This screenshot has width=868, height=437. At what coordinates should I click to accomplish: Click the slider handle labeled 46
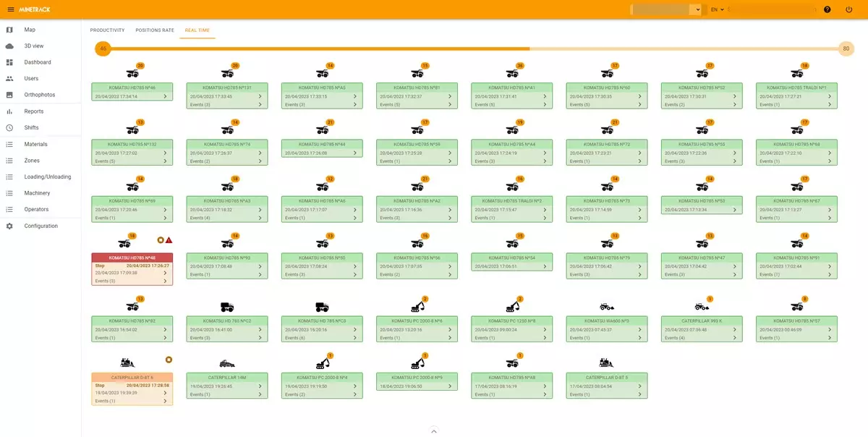(x=103, y=49)
